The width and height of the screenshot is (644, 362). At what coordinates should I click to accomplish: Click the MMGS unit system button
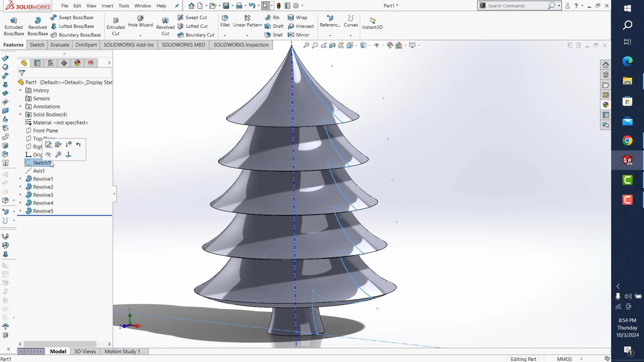(565, 359)
